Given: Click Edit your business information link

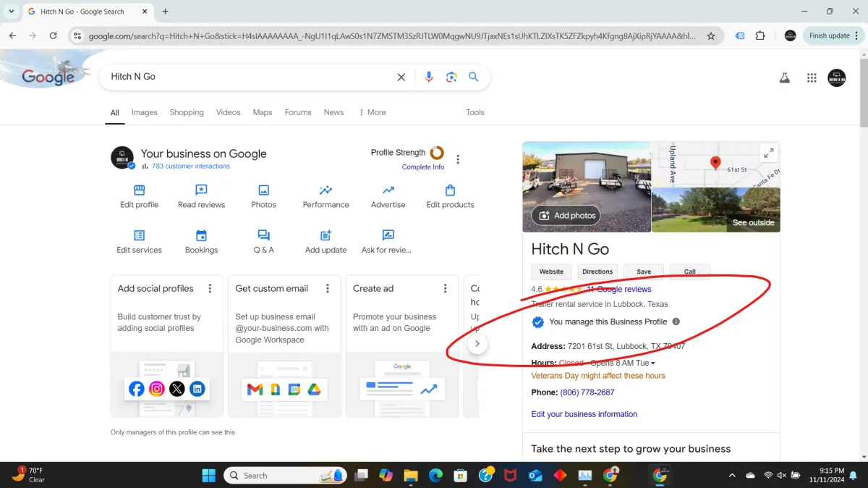Looking at the screenshot, I should tap(584, 414).
